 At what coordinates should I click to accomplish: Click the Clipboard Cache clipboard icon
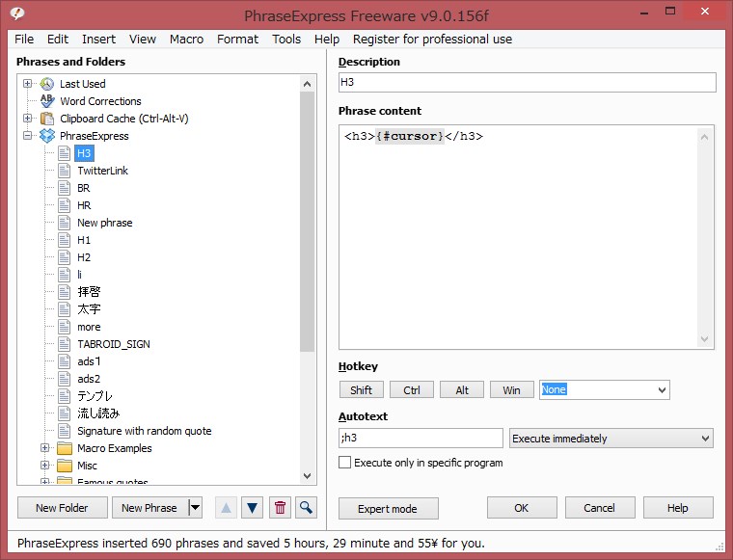(46, 119)
